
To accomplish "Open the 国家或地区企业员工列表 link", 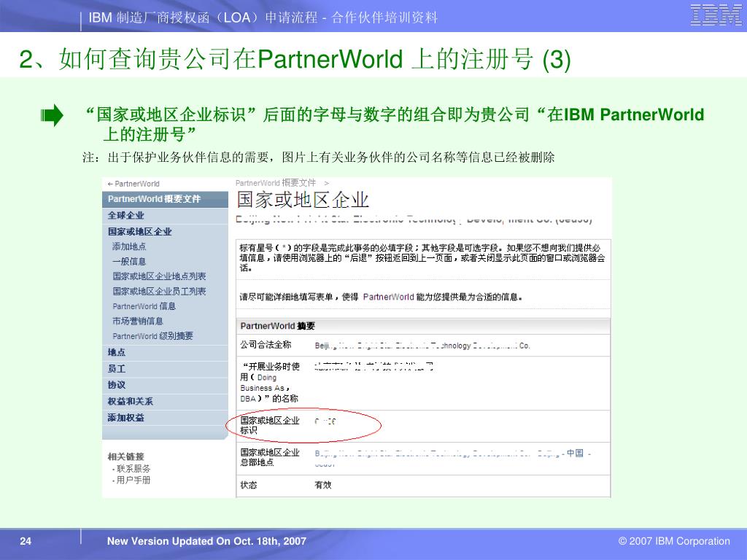I will 159,291.
